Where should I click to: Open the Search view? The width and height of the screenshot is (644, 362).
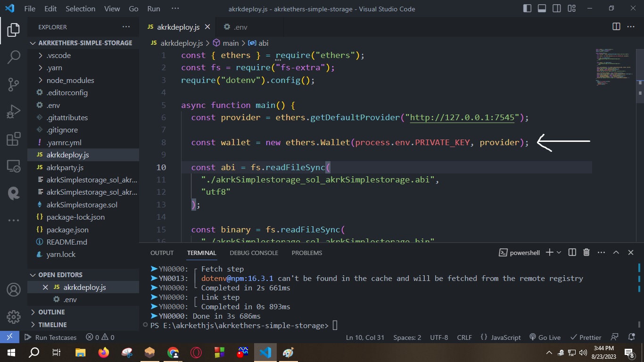click(x=14, y=57)
